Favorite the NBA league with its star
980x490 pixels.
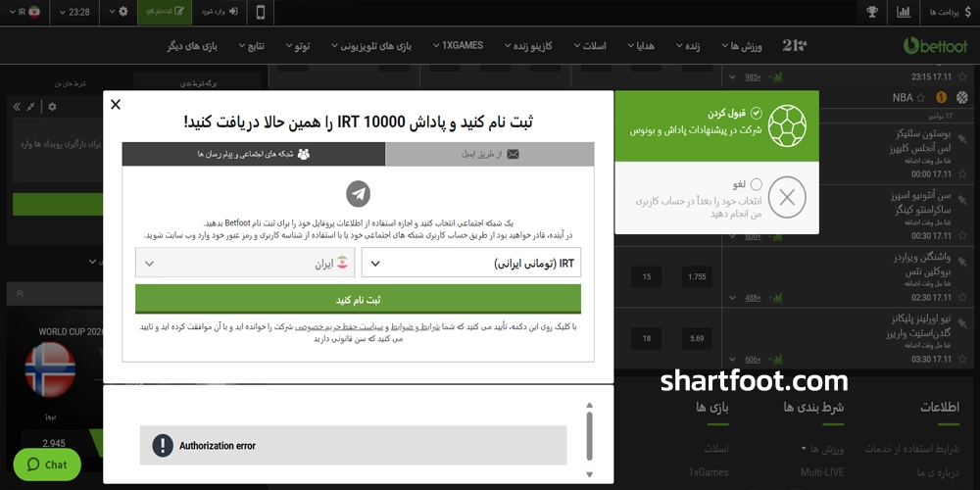pyautogui.click(x=920, y=97)
